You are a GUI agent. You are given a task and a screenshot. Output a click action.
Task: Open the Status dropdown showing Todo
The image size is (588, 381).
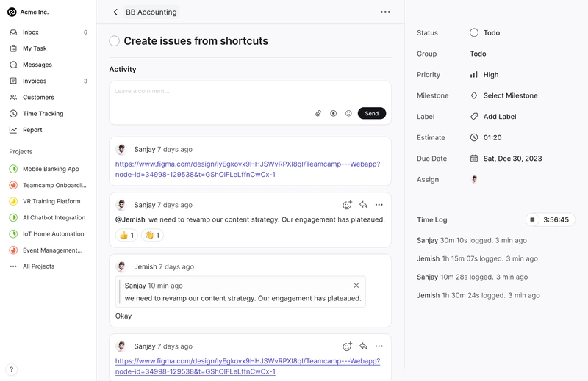coord(485,32)
